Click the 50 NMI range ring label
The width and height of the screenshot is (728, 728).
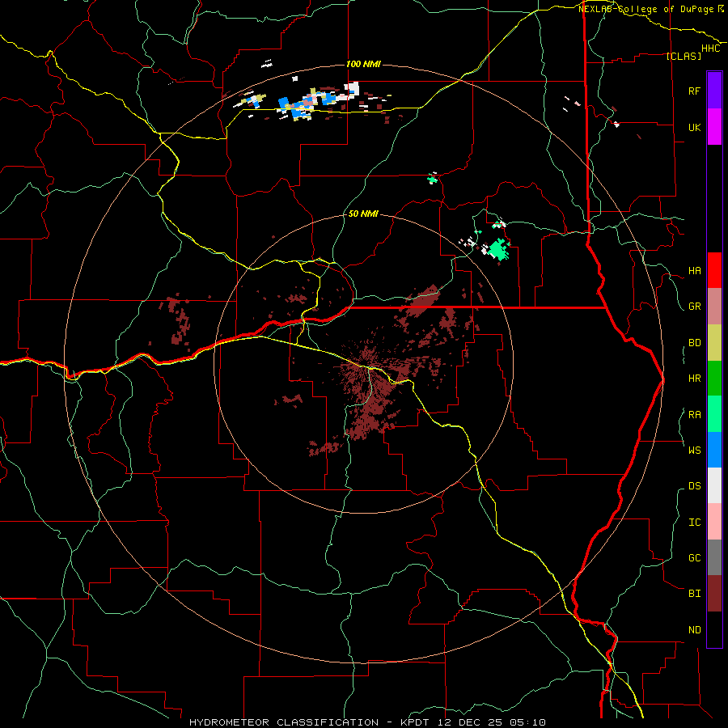[363, 214]
